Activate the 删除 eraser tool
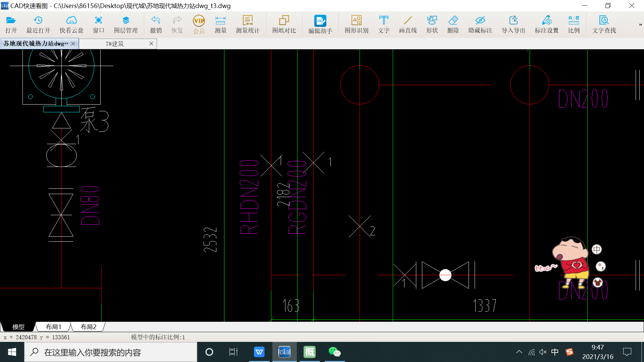644x362 pixels. 453,25
